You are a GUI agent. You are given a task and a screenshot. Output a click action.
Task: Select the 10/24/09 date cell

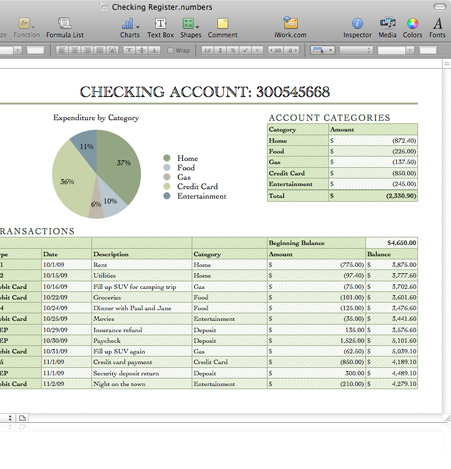(66, 308)
